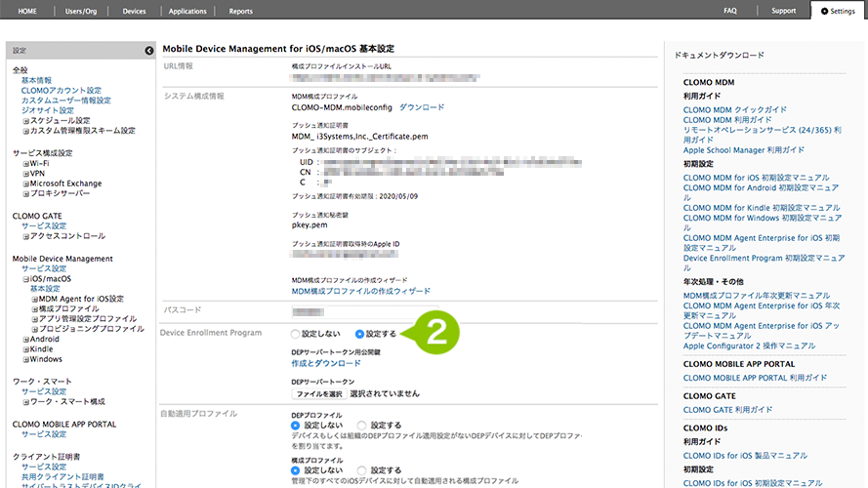
Task: Click the パスコード input field
Action: [365, 311]
